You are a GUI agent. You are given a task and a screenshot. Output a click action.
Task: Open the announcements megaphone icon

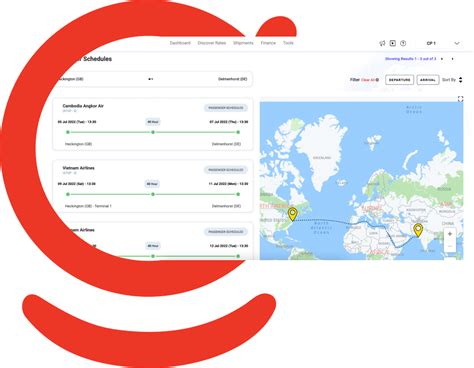pyautogui.click(x=382, y=43)
